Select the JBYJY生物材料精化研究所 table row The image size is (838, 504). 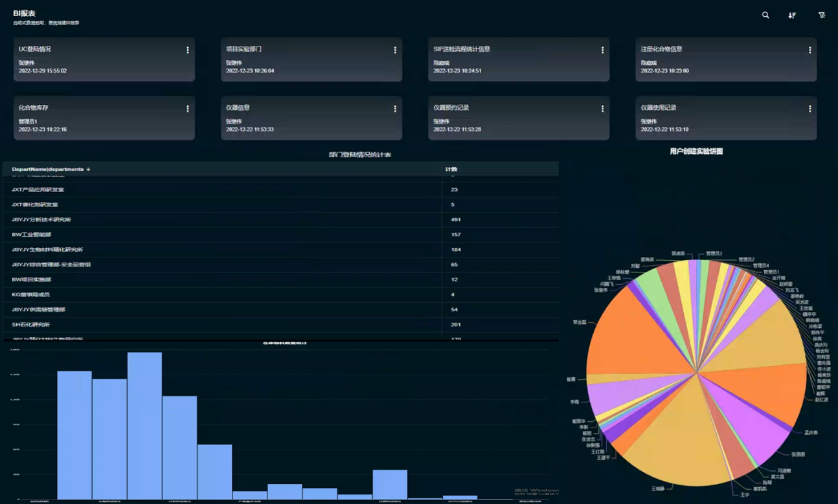(280, 250)
